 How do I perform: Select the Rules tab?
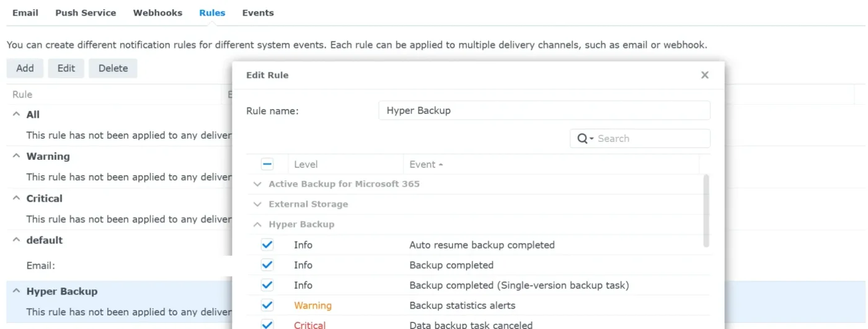tap(212, 12)
